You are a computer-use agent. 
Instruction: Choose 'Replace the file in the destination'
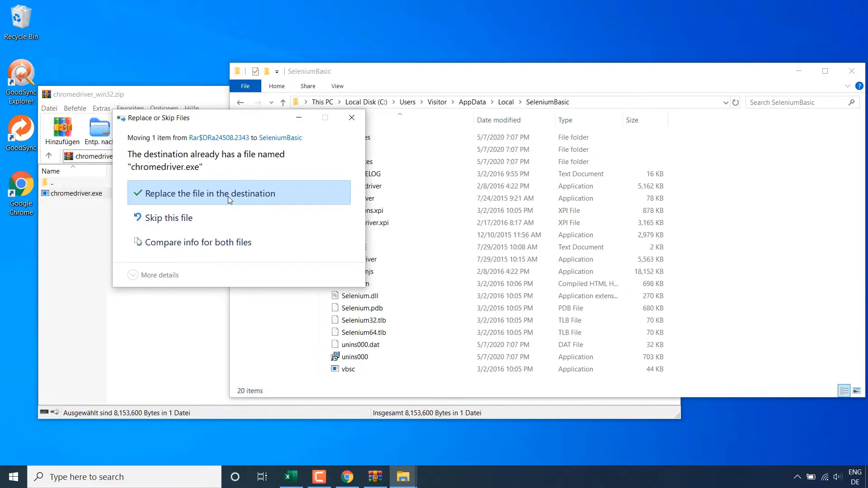211,193
